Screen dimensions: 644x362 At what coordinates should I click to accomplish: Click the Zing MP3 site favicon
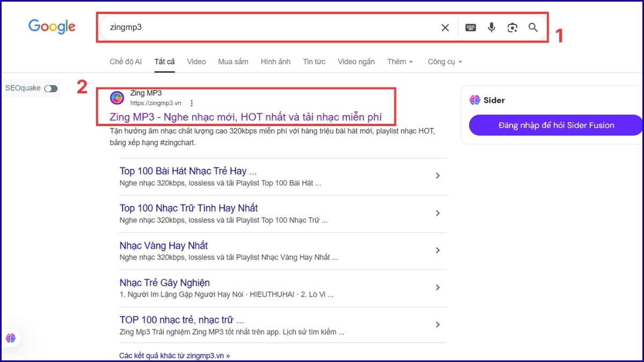click(x=117, y=98)
